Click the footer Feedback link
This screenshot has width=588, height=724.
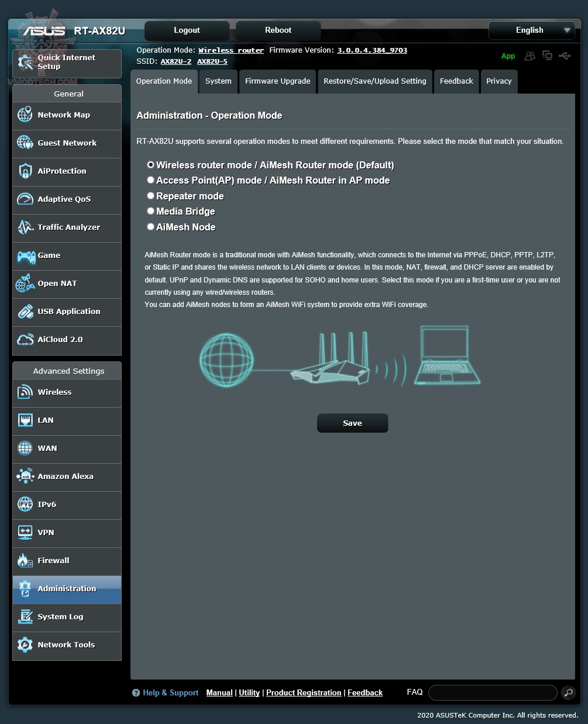(365, 692)
